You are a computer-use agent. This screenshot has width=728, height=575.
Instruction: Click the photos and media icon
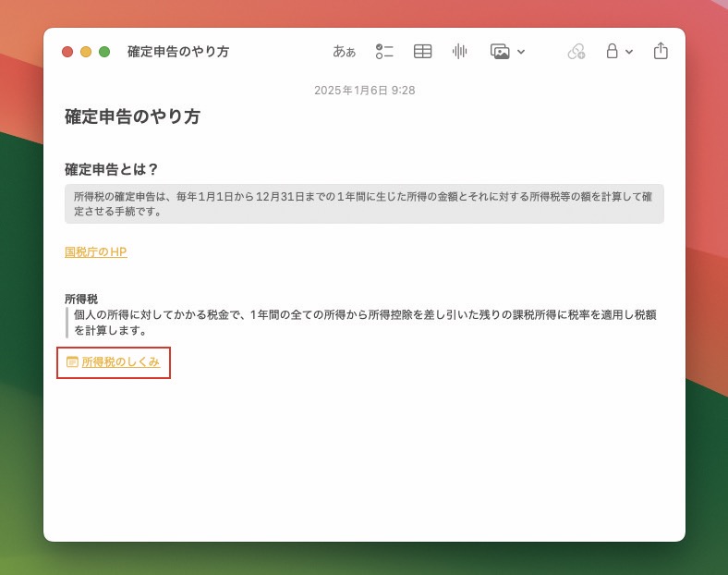point(500,51)
